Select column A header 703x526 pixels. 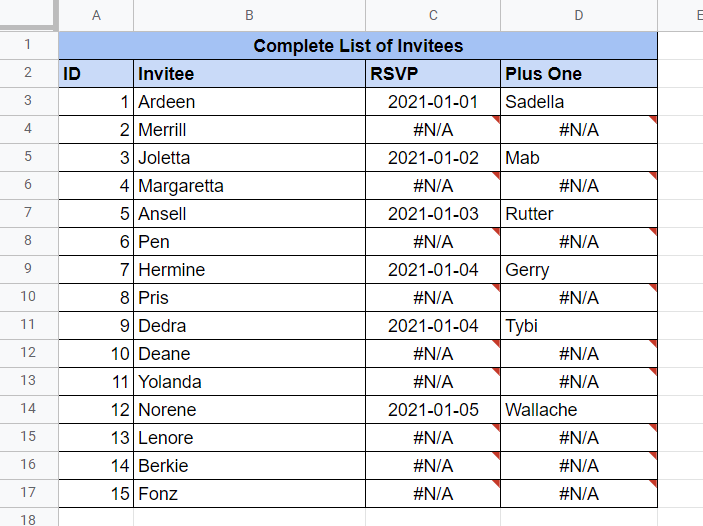point(96,15)
